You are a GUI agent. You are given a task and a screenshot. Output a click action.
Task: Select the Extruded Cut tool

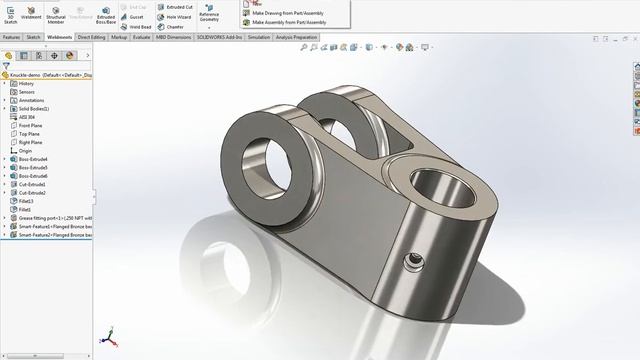pyautogui.click(x=175, y=7)
